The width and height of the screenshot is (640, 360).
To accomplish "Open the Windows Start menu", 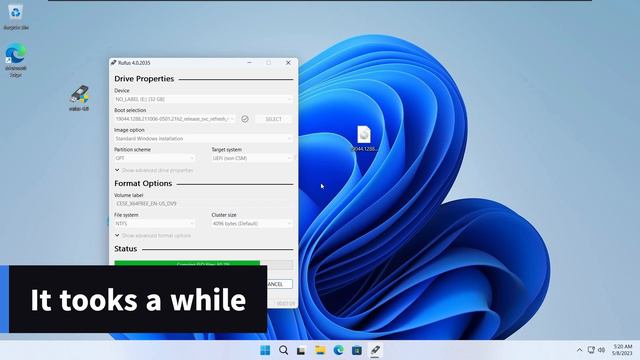I will (x=265, y=350).
